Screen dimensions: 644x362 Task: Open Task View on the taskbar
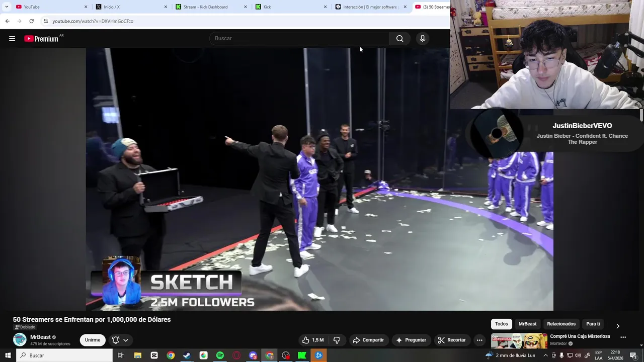click(121, 355)
